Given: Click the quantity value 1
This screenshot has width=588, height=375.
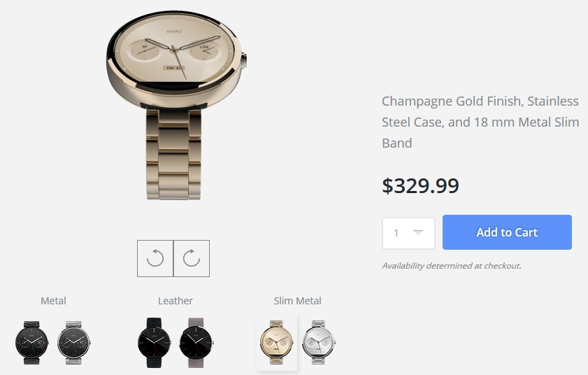Looking at the screenshot, I should tap(396, 233).
